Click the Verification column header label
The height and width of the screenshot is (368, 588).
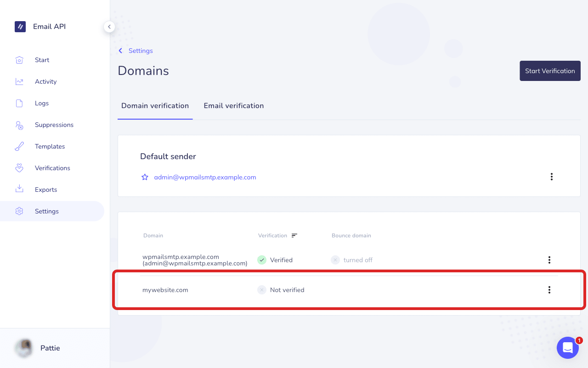(272, 236)
